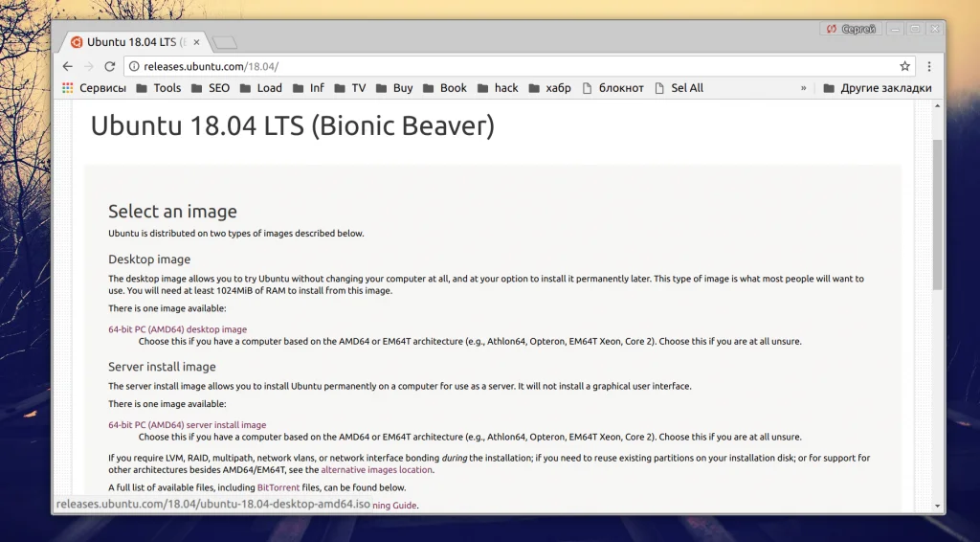Download the 64-bit PC desktop image
The width and height of the screenshot is (980, 542).
pos(177,329)
